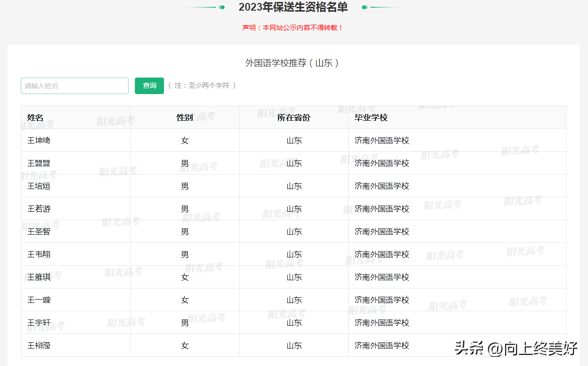Screen dimensions: 588x366
Task: Click the 所在省份 column header
Action: point(294,118)
